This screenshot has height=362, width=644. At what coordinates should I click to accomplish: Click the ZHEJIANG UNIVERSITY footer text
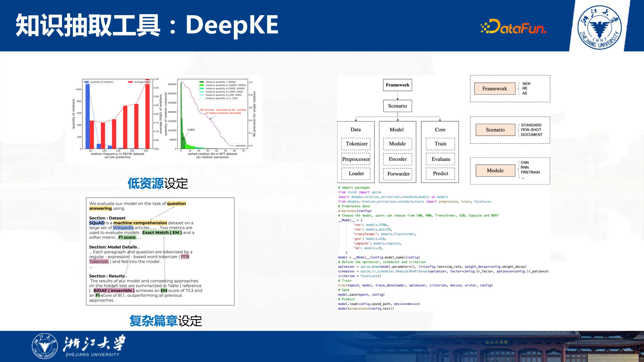click(x=93, y=355)
